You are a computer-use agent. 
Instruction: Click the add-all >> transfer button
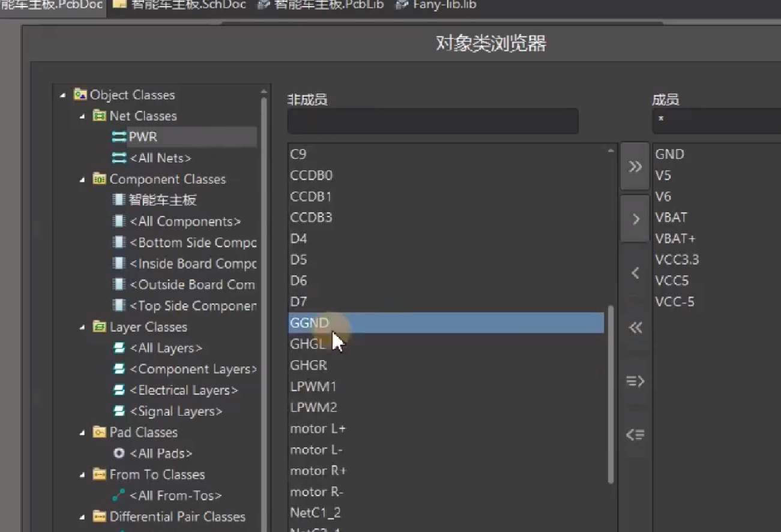[635, 167]
